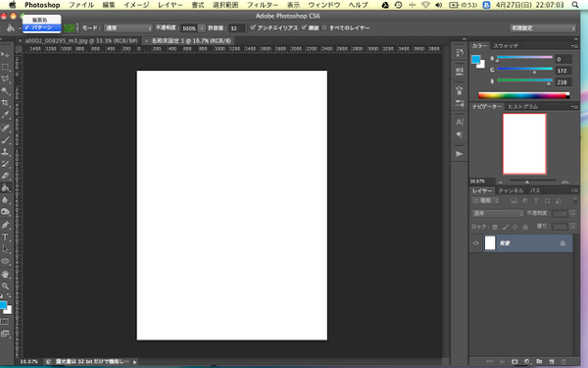Open the Brush presets collapsed panel icon
588x368 pixels.
[460, 90]
